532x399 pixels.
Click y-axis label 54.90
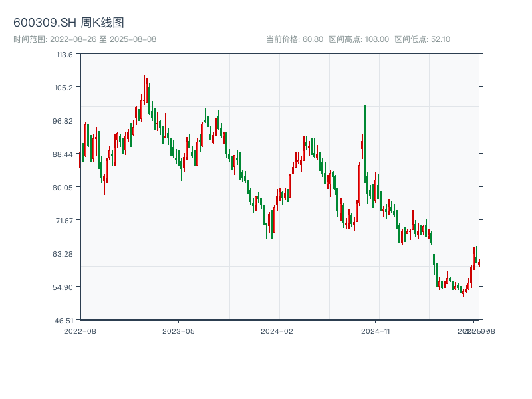(x=63, y=287)
